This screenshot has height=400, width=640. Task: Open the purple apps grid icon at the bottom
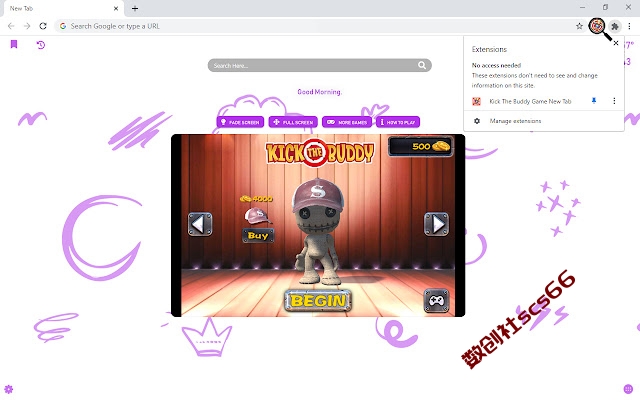[628, 389]
